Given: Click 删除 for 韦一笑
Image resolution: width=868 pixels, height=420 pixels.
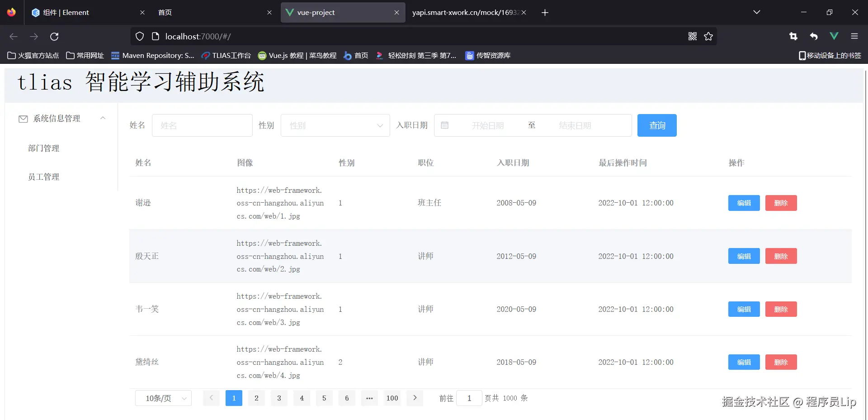Looking at the screenshot, I should point(781,309).
